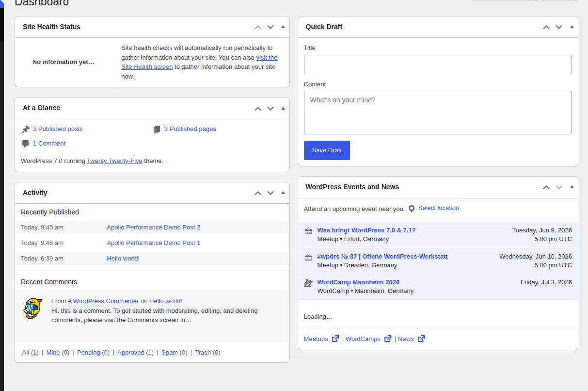The height and width of the screenshot is (391, 588).
Task: Open the WordCamps link
Action: click(x=363, y=339)
